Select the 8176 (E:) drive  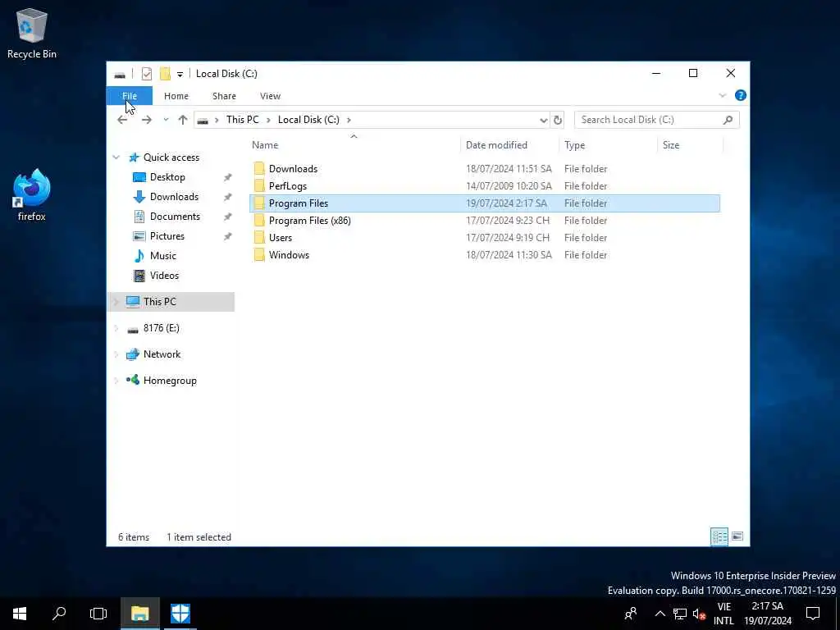pos(161,328)
